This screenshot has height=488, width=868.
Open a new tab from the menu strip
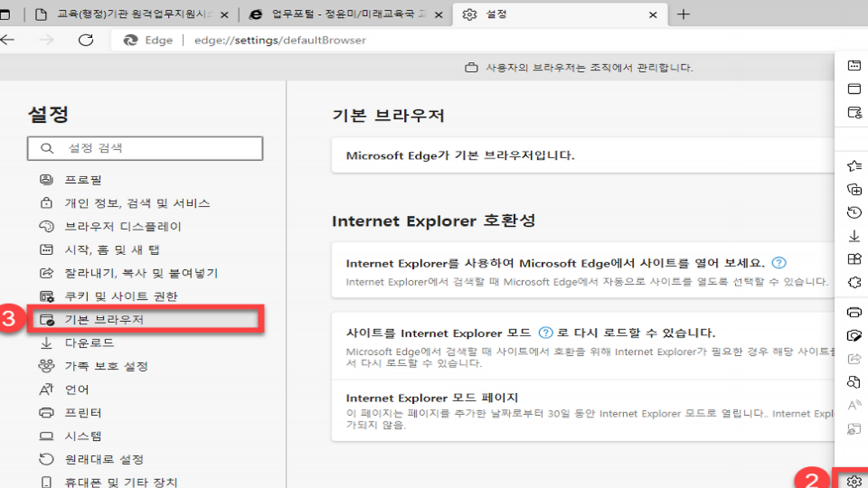pos(854,65)
